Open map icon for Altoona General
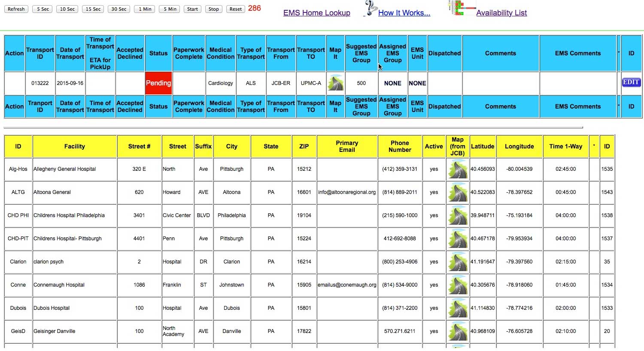 click(458, 192)
